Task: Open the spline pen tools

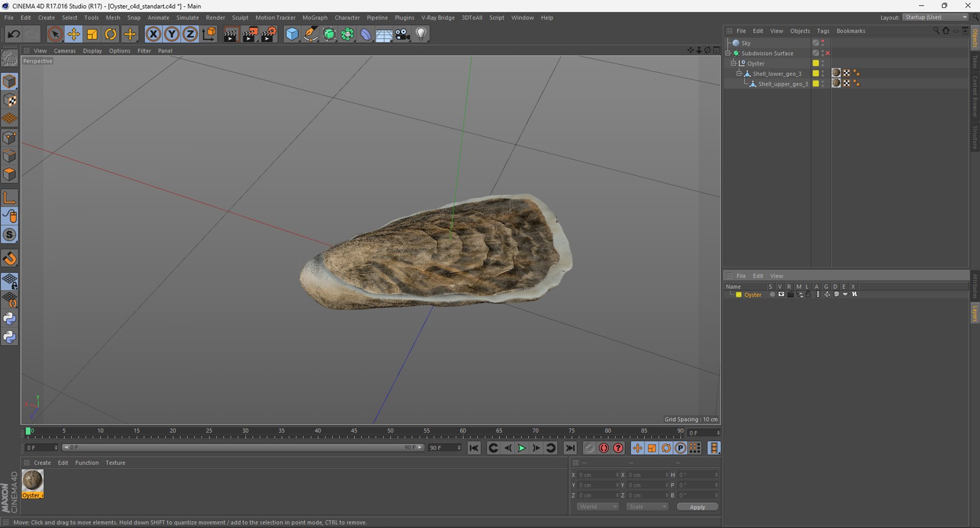Action: click(310, 34)
